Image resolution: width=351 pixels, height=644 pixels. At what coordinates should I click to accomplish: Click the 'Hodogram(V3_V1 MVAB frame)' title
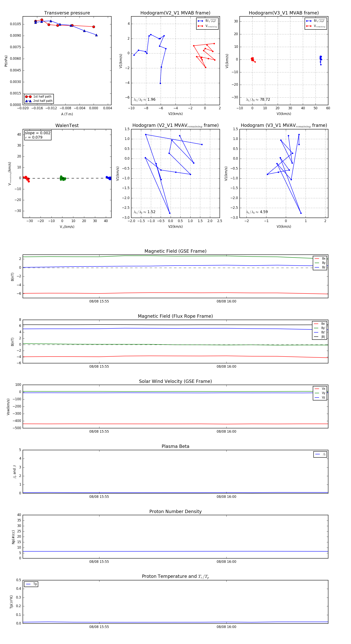click(x=284, y=13)
